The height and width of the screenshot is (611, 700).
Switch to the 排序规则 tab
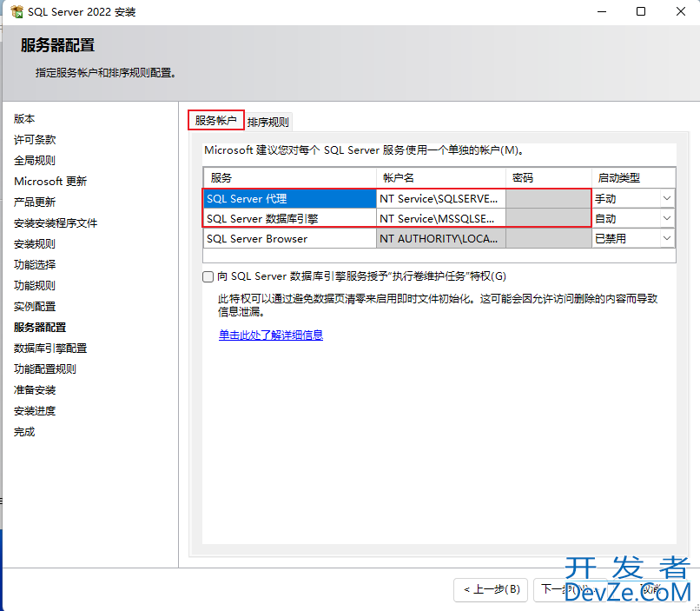click(x=267, y=122)
